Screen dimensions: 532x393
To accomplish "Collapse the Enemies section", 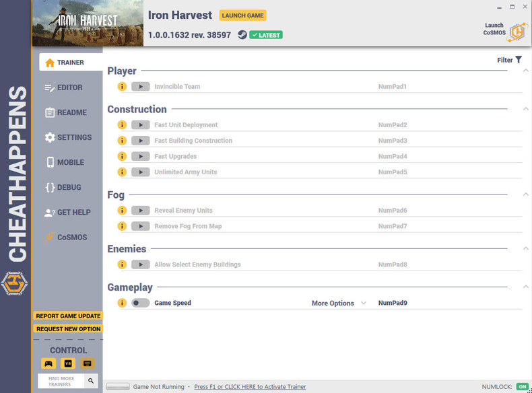I will pyautogui.click(x=525, y=248).
